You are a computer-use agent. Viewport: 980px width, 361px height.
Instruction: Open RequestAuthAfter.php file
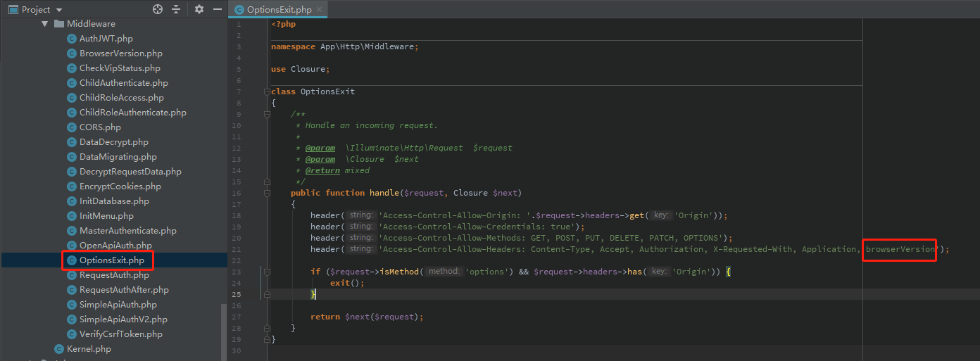[124, 290]
